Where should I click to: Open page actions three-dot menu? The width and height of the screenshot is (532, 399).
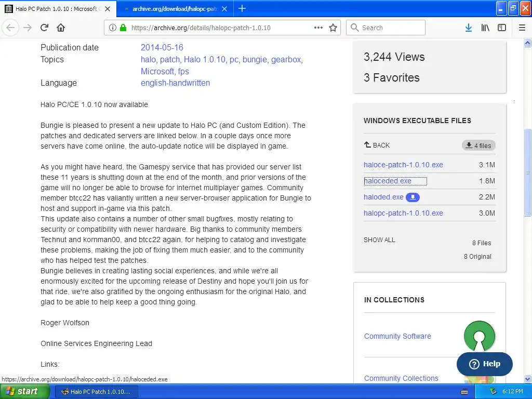click(x=318, y=28)
